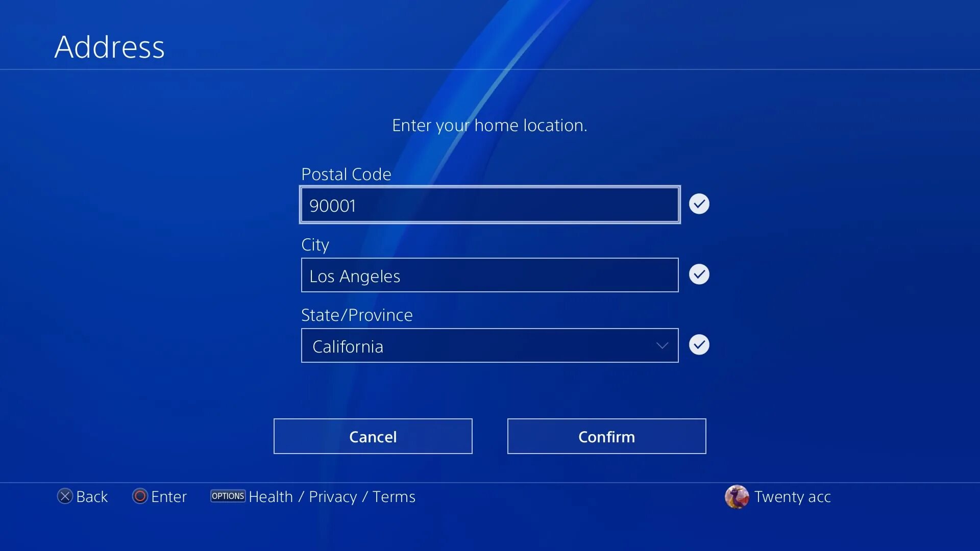
Task: Click the user account avatar icon
Action: (x=737, y=496)
